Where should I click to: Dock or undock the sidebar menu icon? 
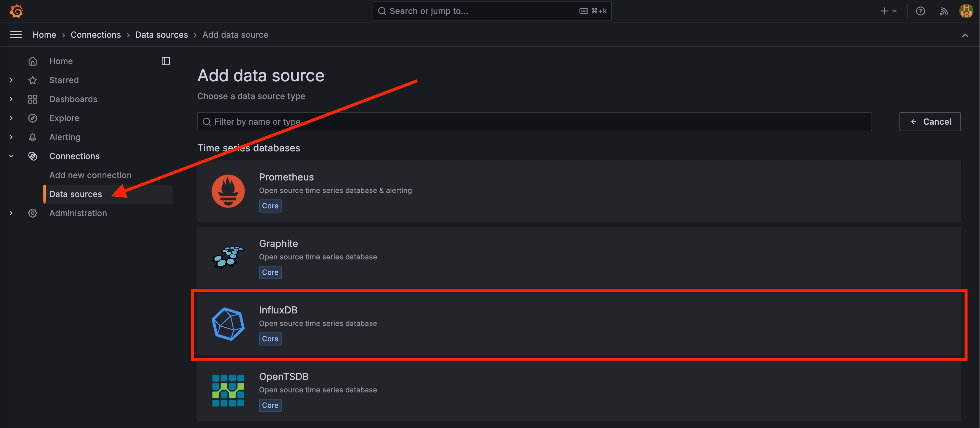(166, 61)
